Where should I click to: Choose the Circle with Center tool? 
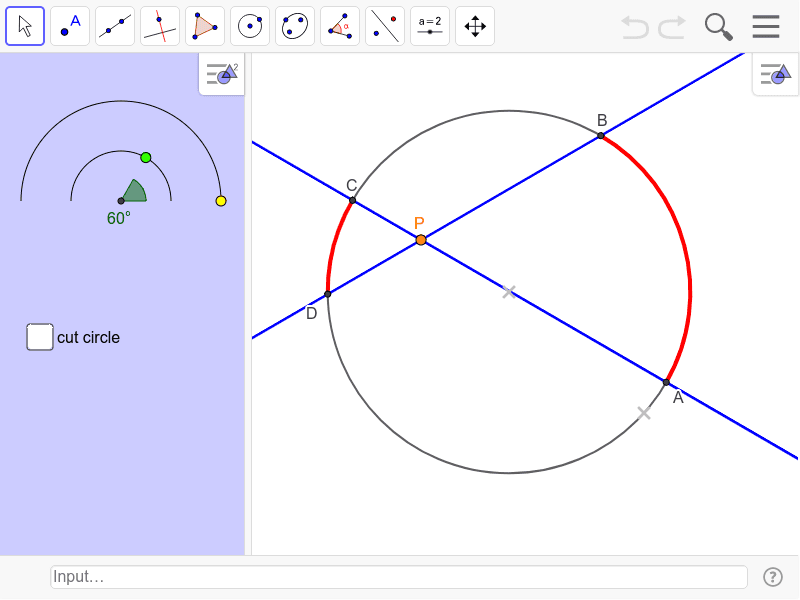pos(249,26)
